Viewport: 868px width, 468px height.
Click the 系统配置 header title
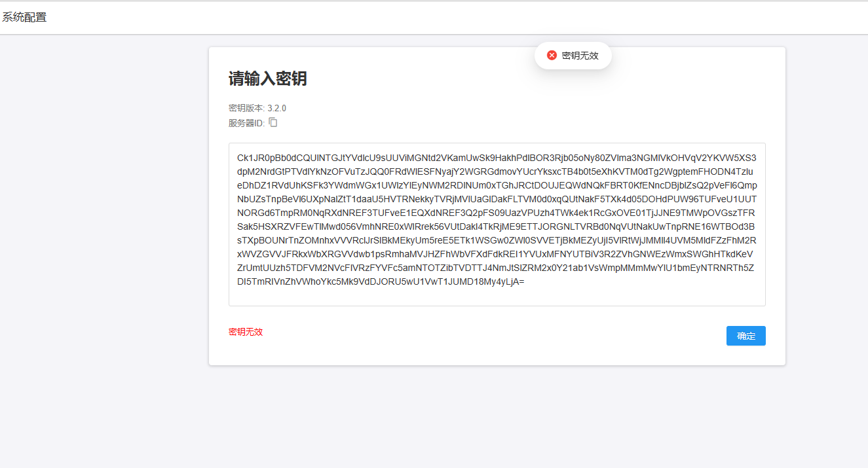(24, 18)
